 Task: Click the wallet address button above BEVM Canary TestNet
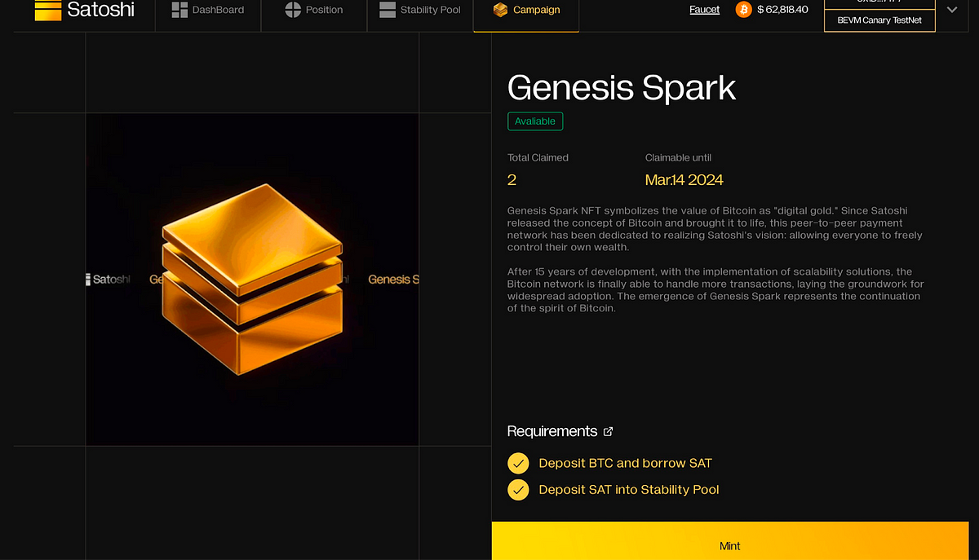879,4
